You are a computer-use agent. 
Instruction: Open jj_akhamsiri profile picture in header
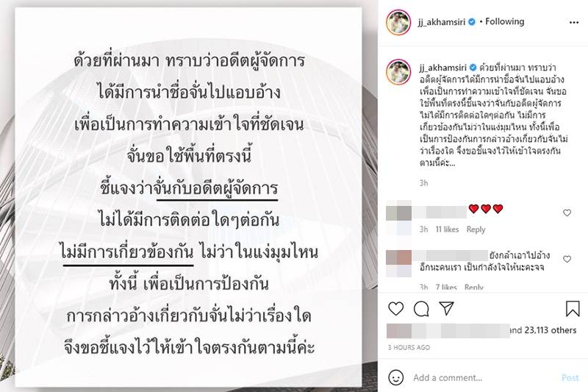tap(398, 23)
